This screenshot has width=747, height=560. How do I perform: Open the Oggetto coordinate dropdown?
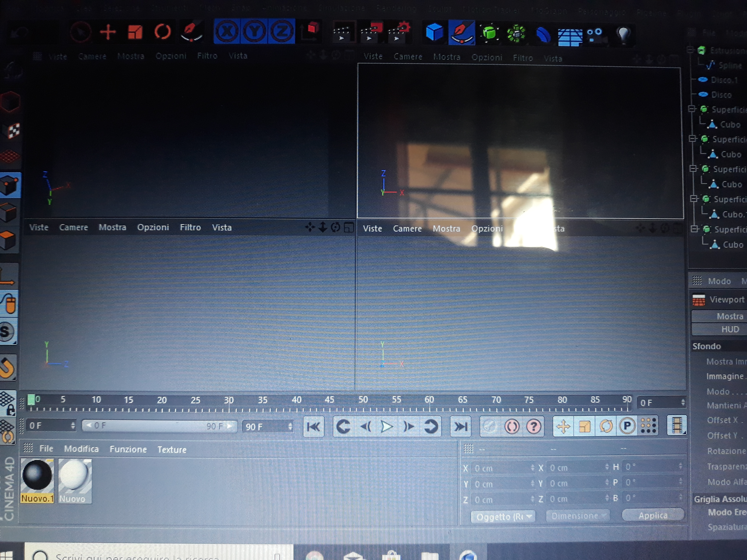point(503,516)
